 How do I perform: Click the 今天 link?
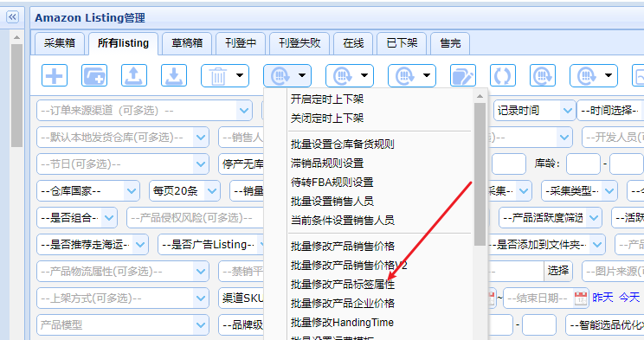coord(629,298)
